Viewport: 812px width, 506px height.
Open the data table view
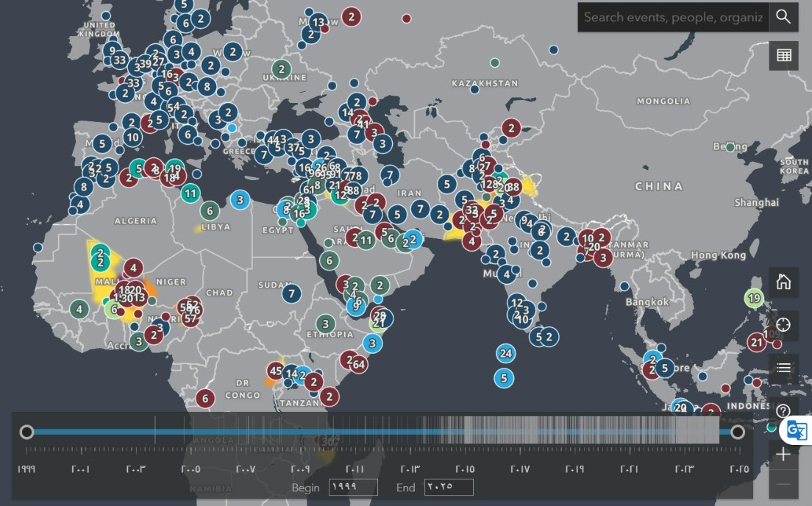(783, 56)
